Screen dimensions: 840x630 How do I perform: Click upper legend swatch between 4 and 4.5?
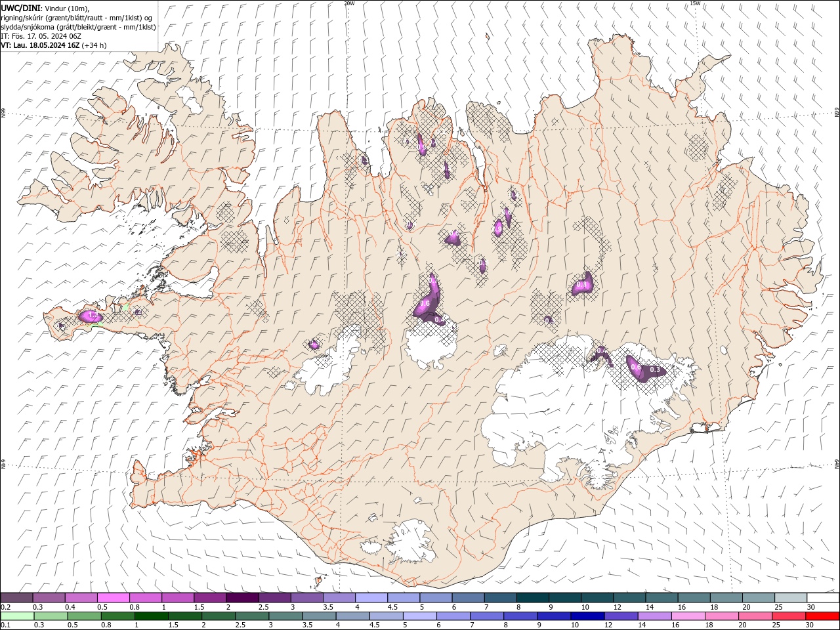371,598
